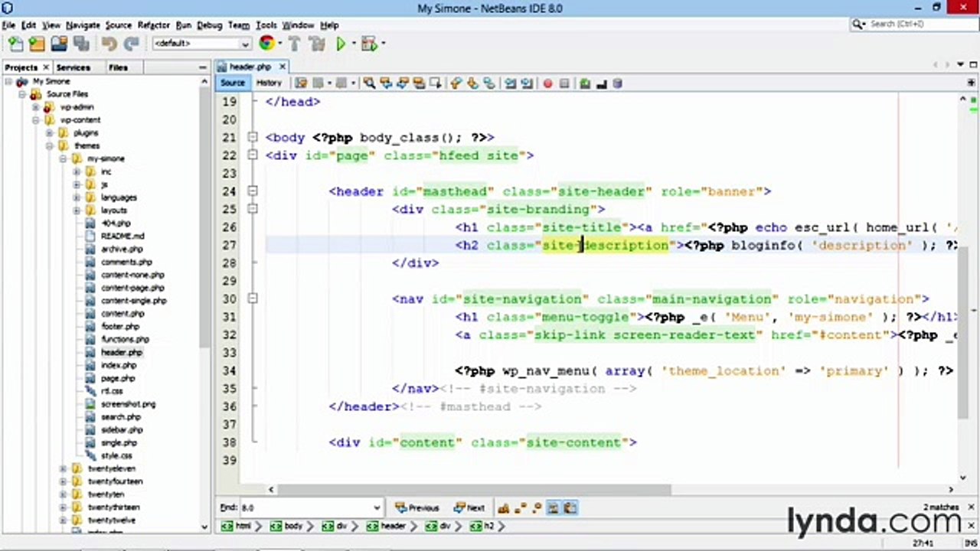Click the Previous Bookmark icon
This screenshot has height=551, width=980.
[x=456, y=83]
